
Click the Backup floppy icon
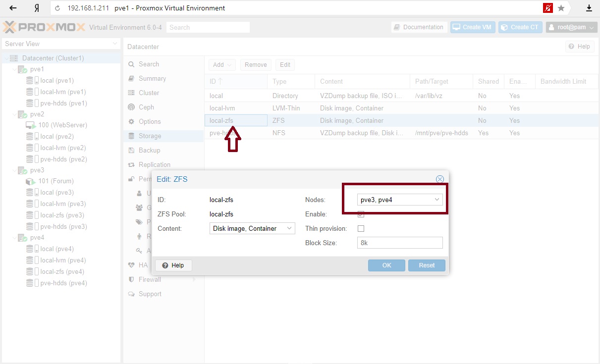pos(131,151)
